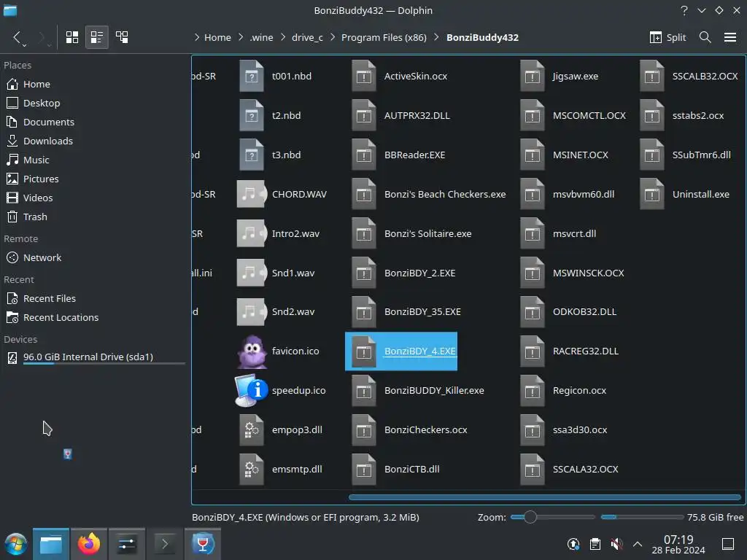747x560 pixels.
Task: Select Uninstall.exe file
Action: (x=684, y=194)
